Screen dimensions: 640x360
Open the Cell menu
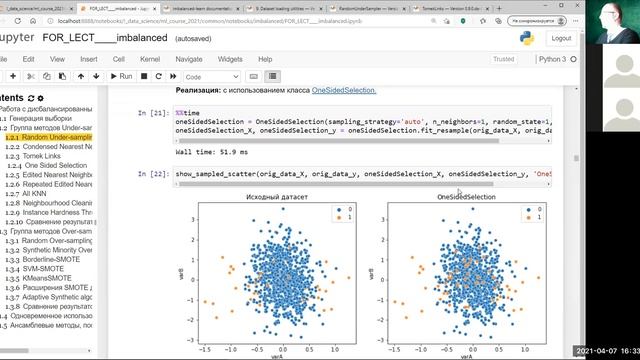(118, 59)
